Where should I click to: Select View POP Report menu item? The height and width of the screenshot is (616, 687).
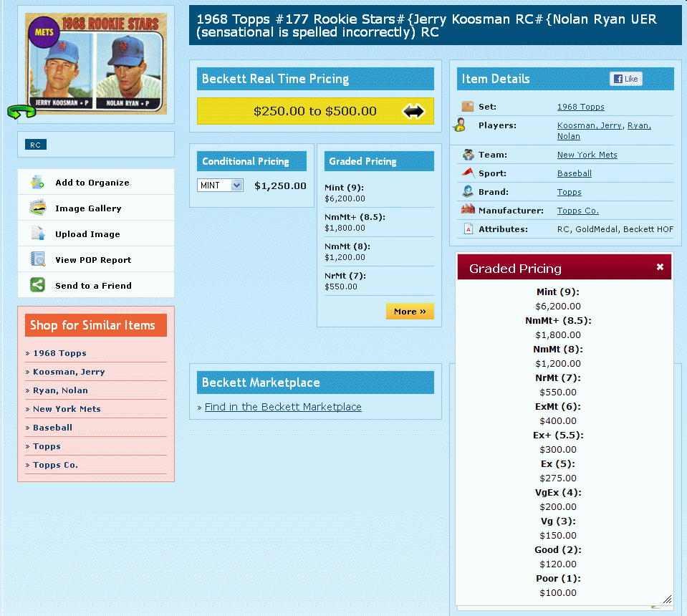pyautogui.click(x=96, y=260)
